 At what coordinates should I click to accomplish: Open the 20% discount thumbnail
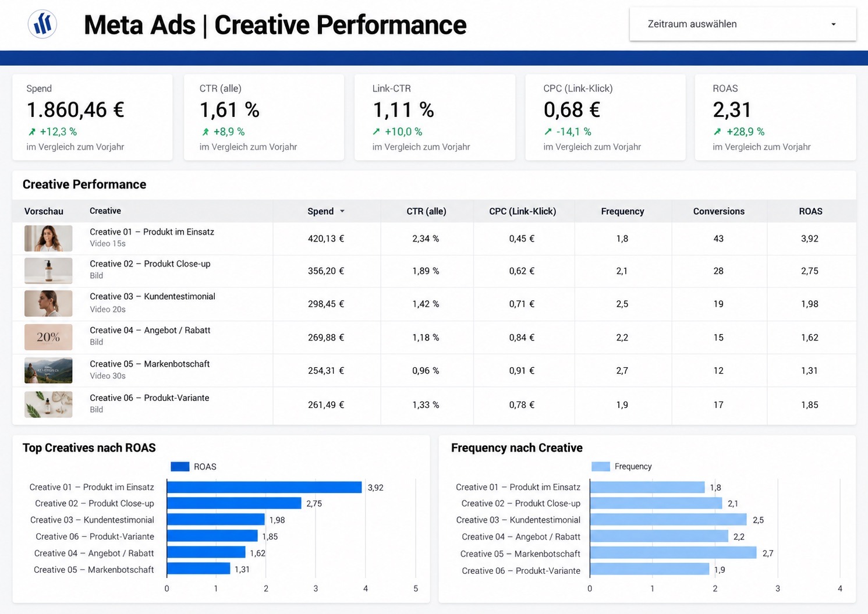(48, 337)
